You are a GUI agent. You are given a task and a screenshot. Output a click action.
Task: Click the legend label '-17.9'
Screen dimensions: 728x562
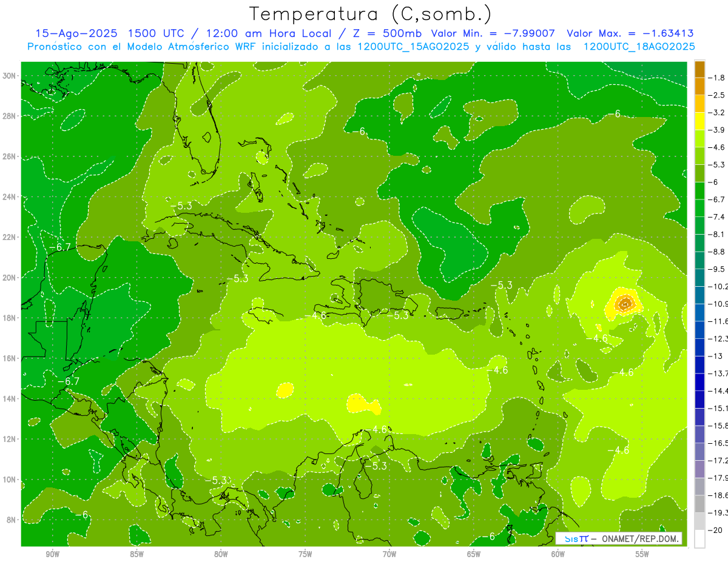click(x=718, y=478)
